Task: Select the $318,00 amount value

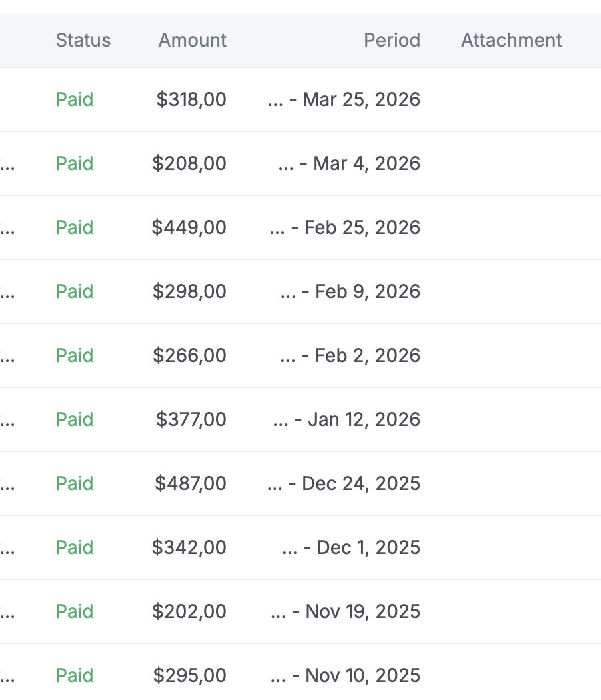Action: (192, 99)
